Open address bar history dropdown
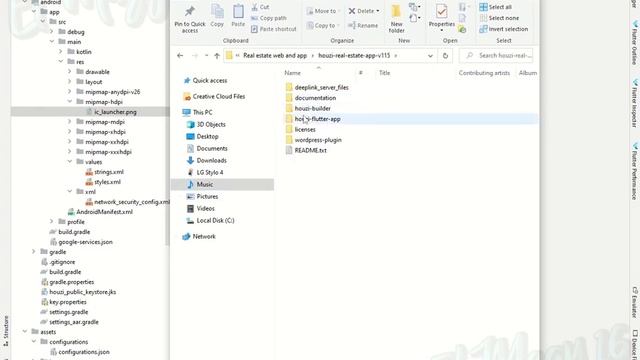 [430, 56]
